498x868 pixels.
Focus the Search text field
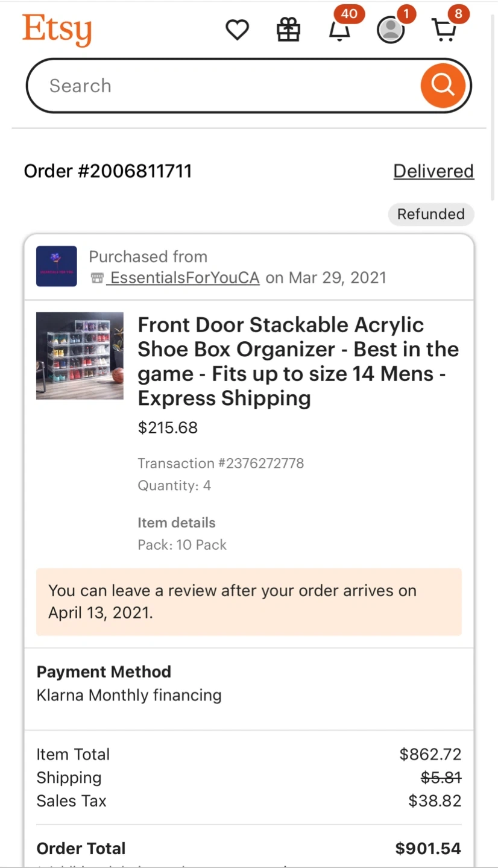(223, 86)
